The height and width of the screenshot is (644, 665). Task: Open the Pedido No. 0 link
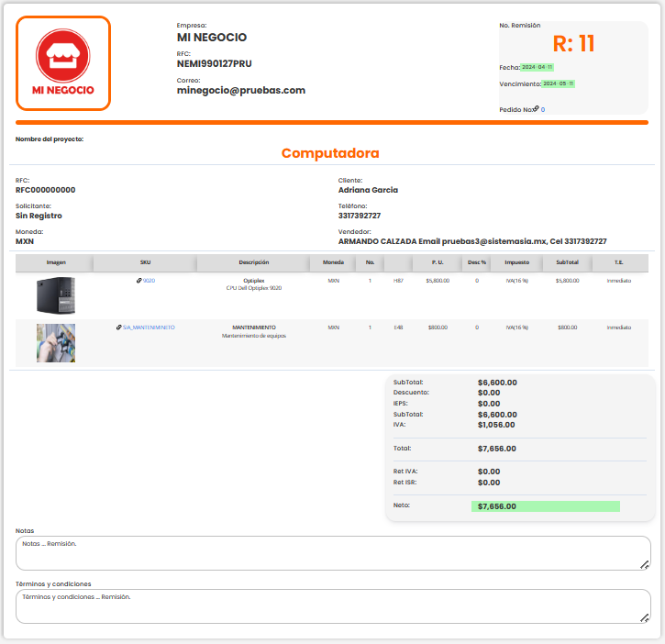tap(543, 110)
